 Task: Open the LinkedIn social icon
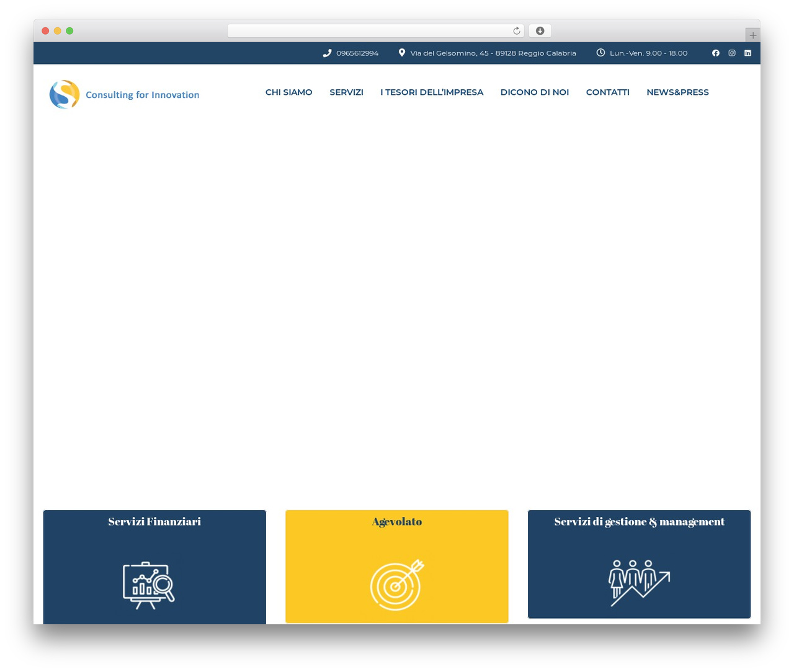(x=748, y=53)
